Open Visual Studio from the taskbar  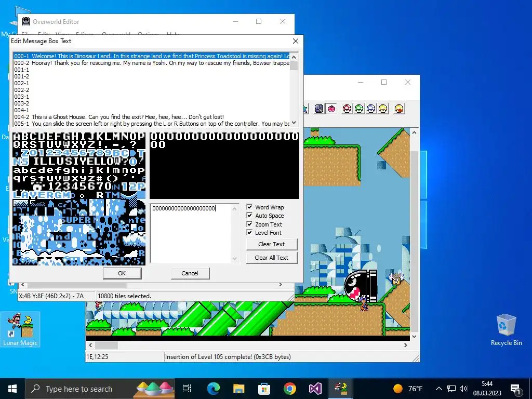tap(315, 389)
